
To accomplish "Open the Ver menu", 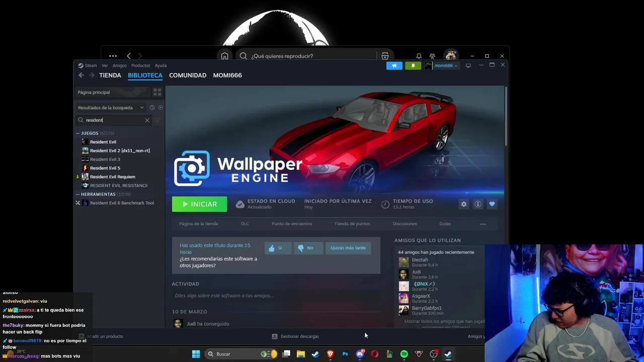I will click(105, 65).
